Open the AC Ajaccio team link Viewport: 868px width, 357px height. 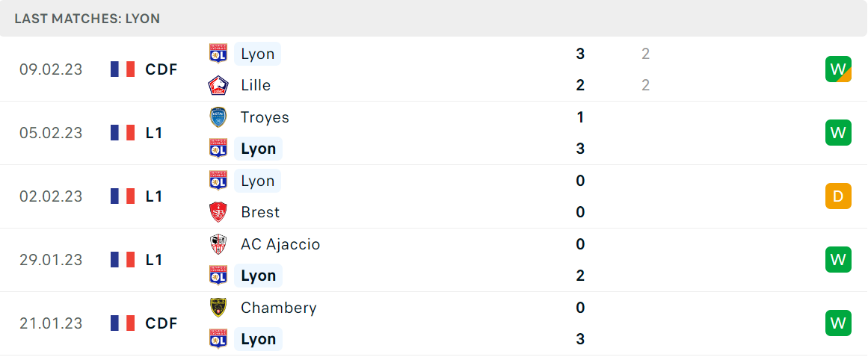pyautogui.click(x=280, y=244)
